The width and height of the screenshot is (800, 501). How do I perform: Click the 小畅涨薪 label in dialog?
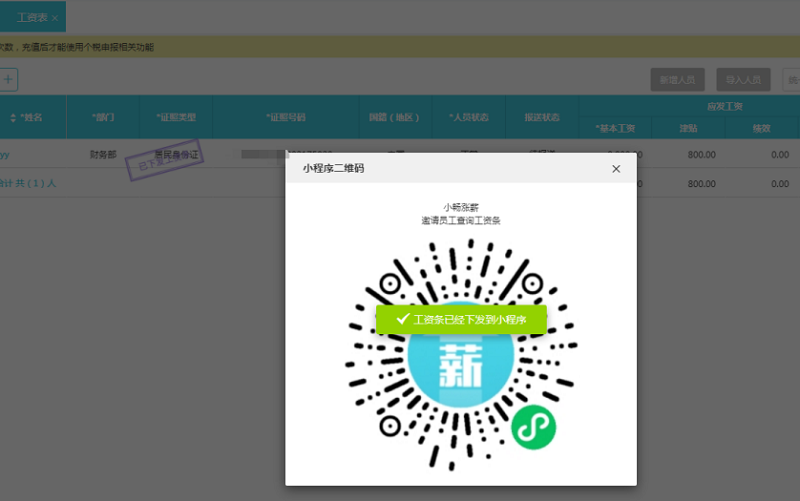[461, 207]
